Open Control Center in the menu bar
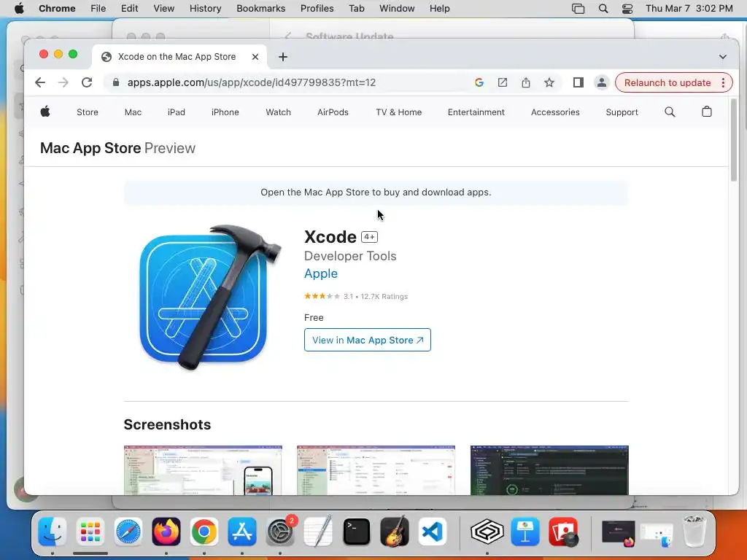 click(627, 9)
